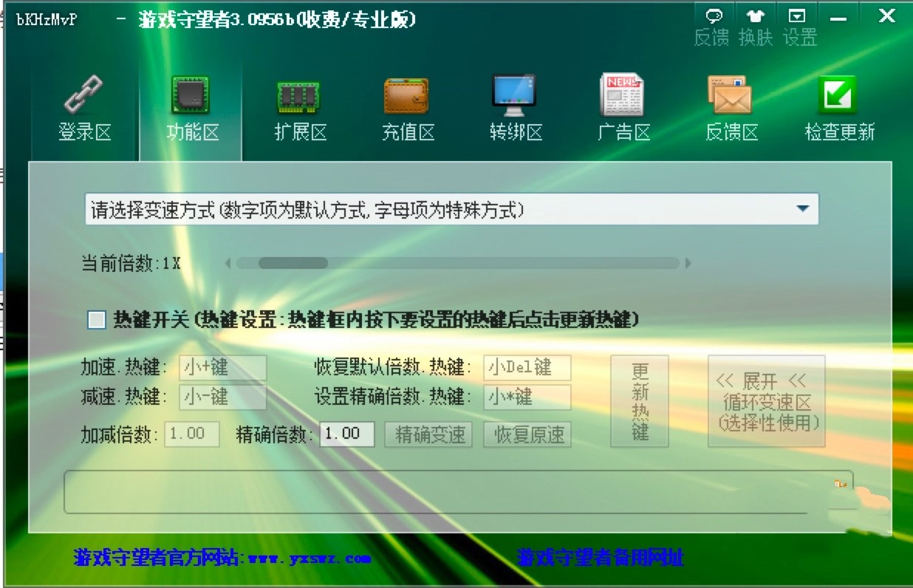This screenshot has width=913, height=588.
Task: Click the 恢复原速 button
Action: click(x=527, y=434)
